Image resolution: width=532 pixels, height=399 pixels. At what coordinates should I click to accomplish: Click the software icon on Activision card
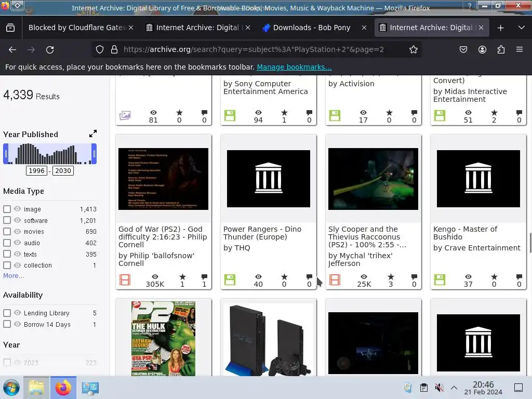pyautogui.click(x=335, y=115)
